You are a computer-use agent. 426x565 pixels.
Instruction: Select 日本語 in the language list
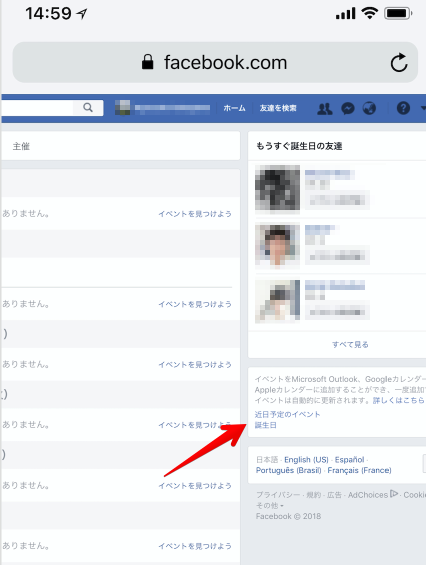267,460
